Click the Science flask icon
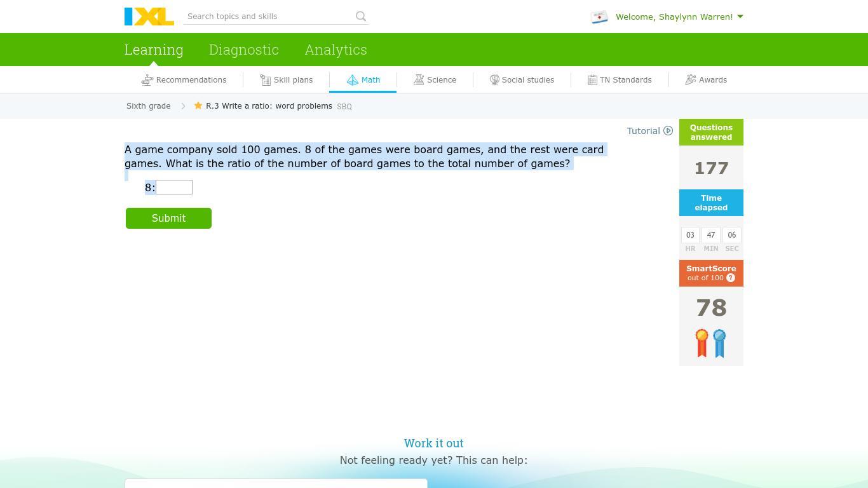 click(x=419, y=80)
